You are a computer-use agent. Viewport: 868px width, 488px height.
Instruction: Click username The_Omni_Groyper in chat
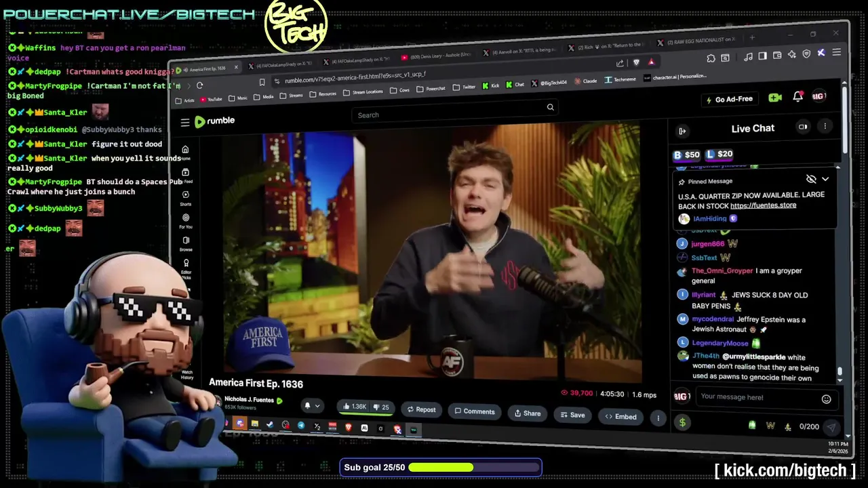pos(722,271)
